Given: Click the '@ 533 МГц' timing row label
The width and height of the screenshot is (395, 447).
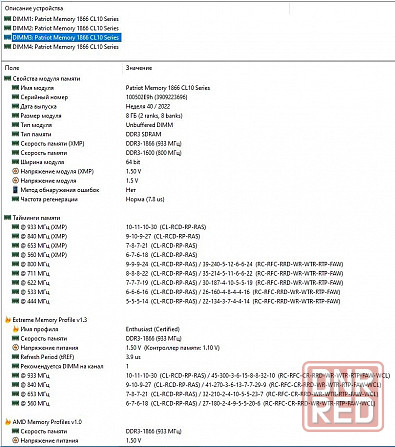Looking at the screenshot, I should (35, 292).
